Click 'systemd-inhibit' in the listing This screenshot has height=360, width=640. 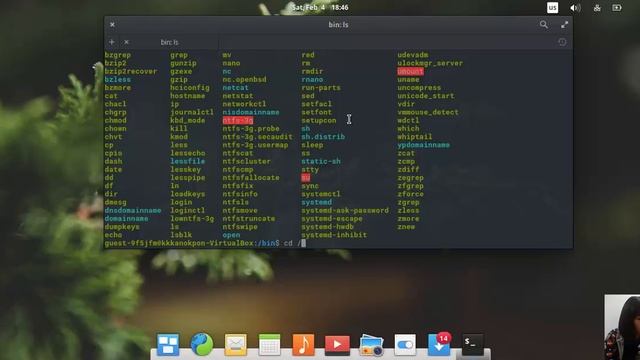coord(334,235)
